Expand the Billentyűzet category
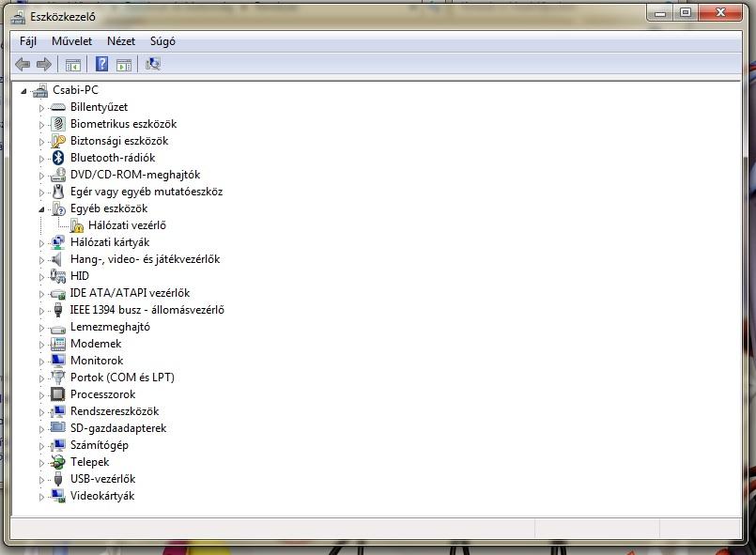Image resolution: width=756 pixels, height=555 pixels. [41, 108]
